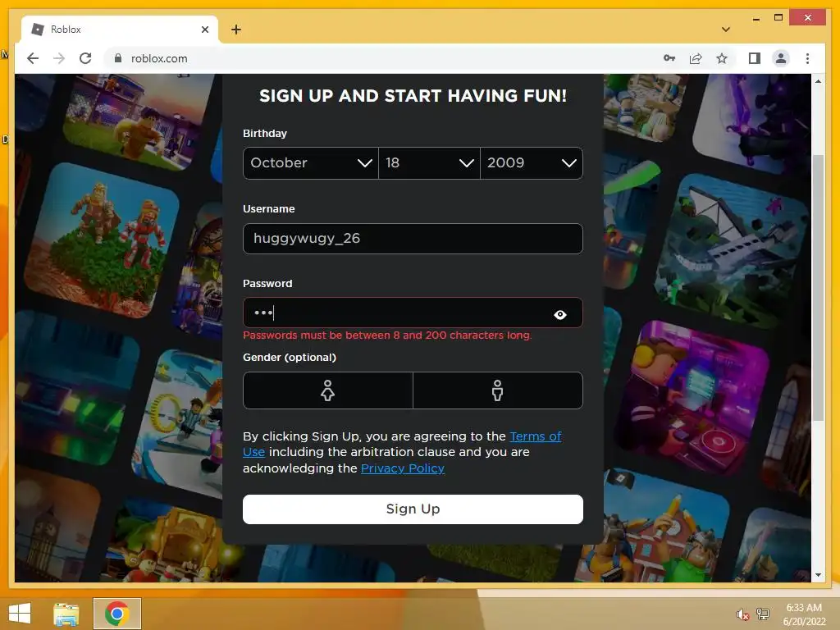Reload the Roblox page
The width and height of the screenshot is (840, 630).
coord(85,58)
